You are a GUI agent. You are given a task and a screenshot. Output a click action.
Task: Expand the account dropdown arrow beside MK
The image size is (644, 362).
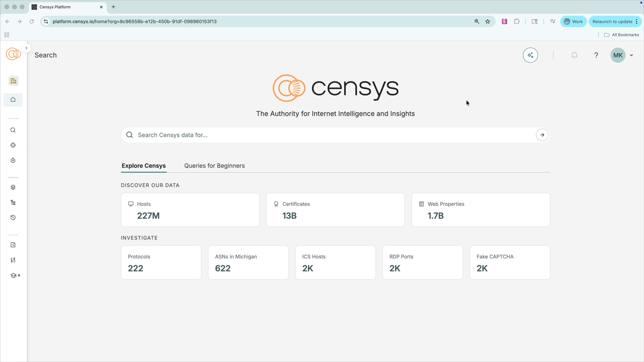pos(631,55)
